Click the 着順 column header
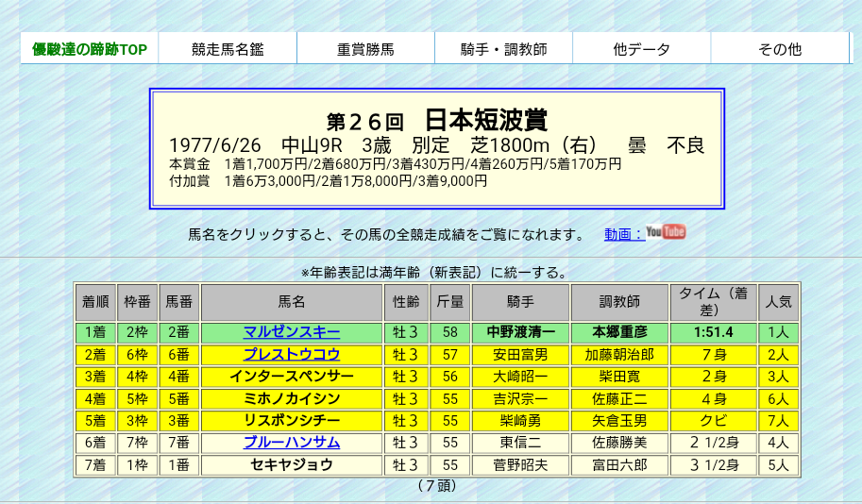Image resolution: width=862 pixels, height=504 pixels. 95,302
